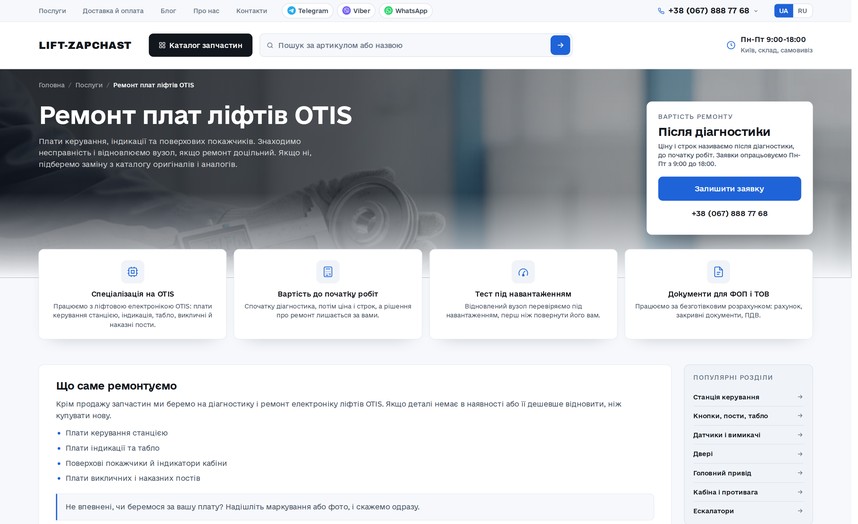Click receipt icon on Вартість до початку робіт card

[328, 272]
